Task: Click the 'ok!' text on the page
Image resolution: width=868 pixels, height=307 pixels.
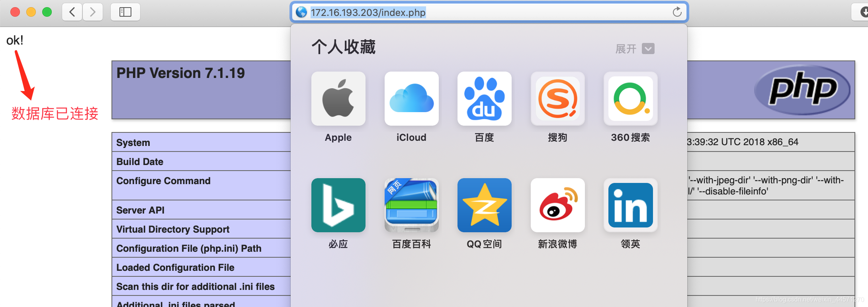Action: 15,40
